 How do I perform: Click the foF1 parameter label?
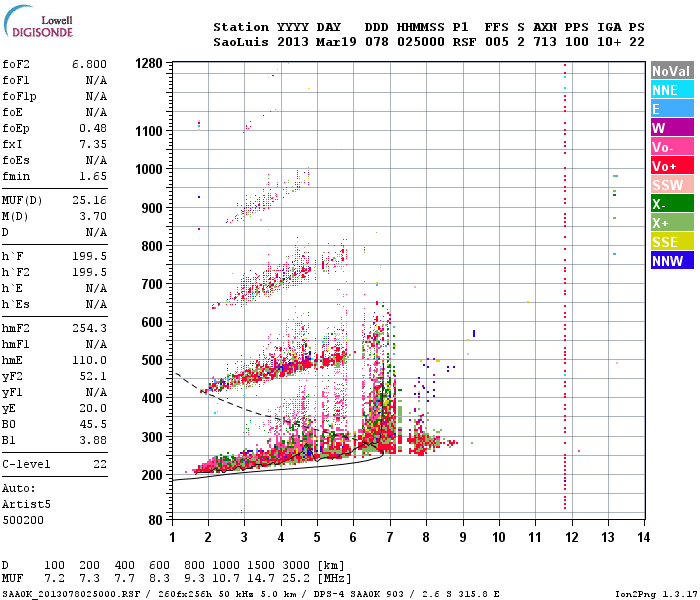point(16,80)
